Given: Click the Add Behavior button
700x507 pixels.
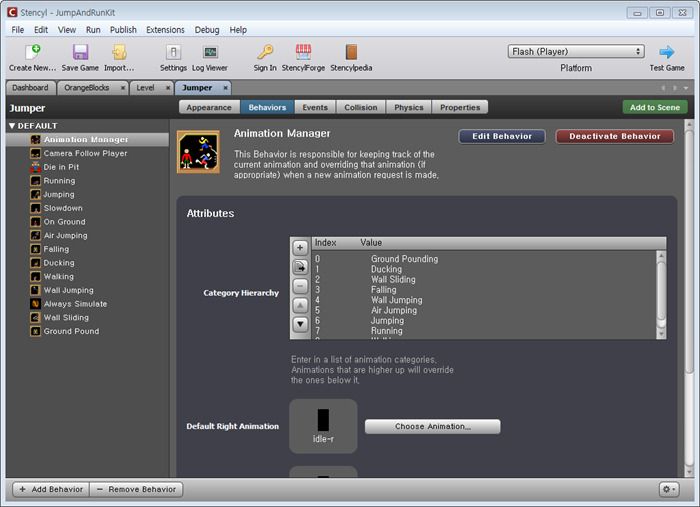Looking at the screenshot, I should pyautogui.click(x=51, y=489).
